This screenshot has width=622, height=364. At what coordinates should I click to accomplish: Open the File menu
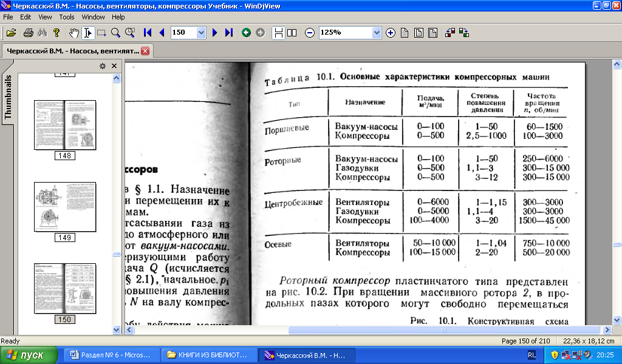pos(8,17)
